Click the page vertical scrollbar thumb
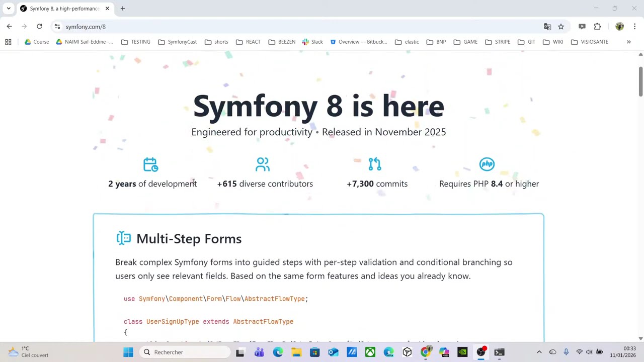 click(640, 80)
